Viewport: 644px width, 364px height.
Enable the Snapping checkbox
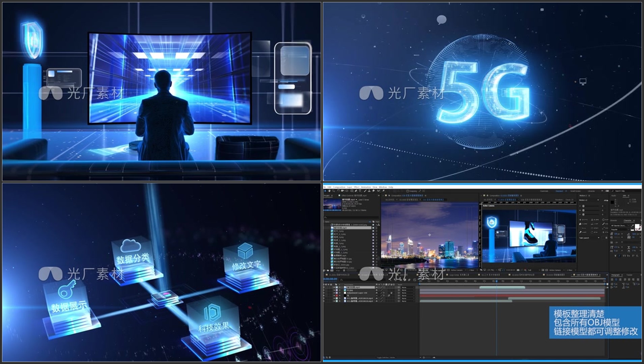tap(408, 191)
